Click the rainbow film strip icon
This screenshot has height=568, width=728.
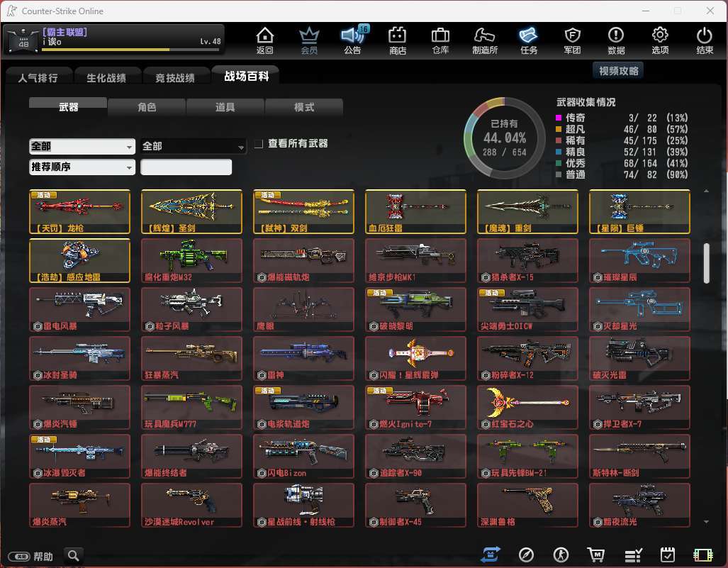click(703, 555)
